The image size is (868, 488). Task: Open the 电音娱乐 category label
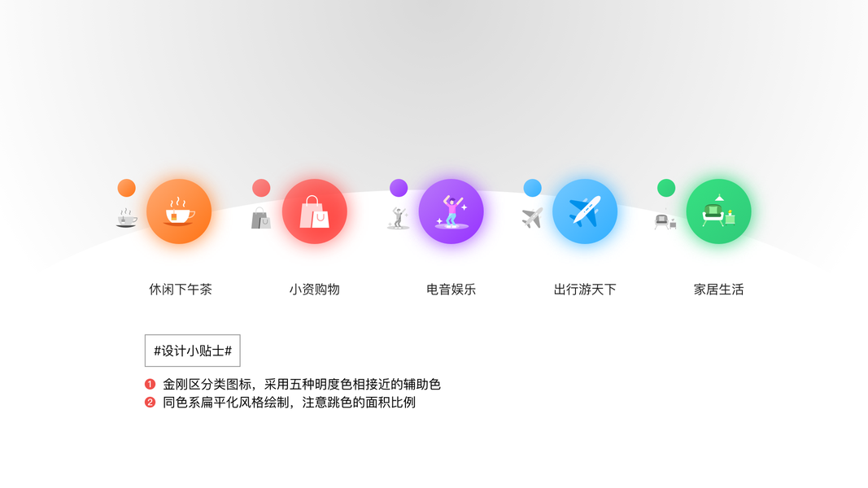pos(451,290)
